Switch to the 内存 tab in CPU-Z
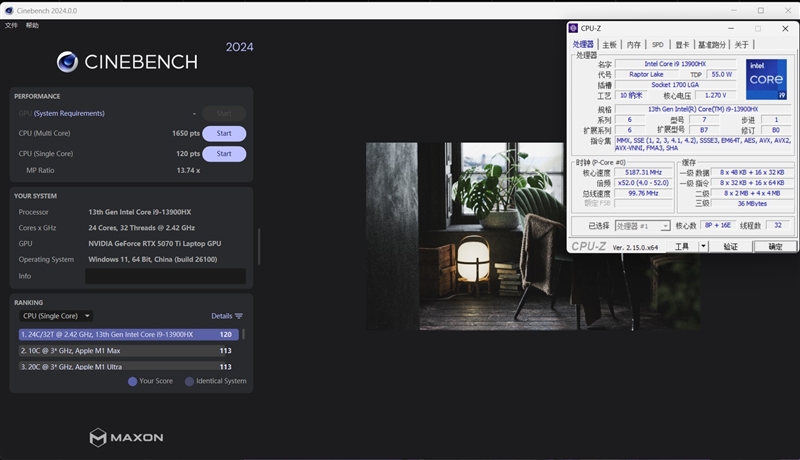Viewport: 800px width, 460px height. pos(634,45)
